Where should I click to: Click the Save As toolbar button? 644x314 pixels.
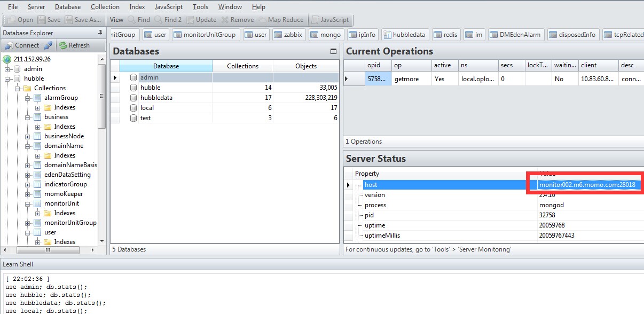click(x=83, y=20)
